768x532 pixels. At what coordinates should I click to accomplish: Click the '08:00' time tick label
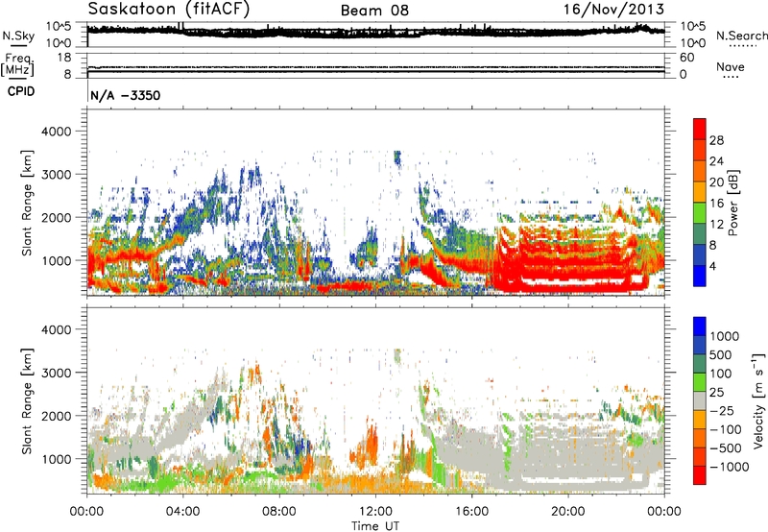point(278,512)
